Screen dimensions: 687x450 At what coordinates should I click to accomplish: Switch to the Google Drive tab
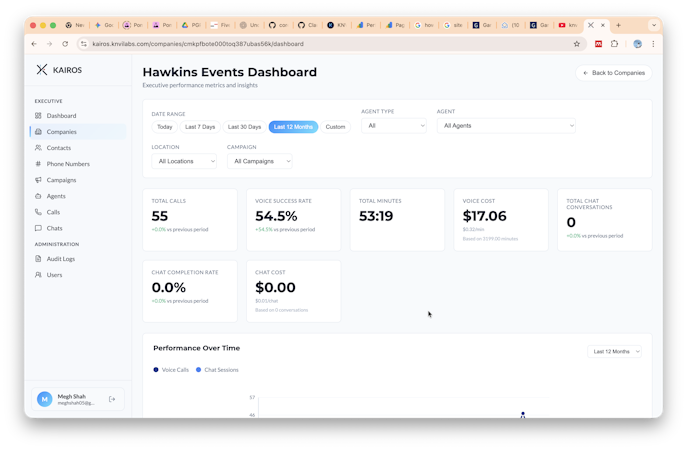pyautogui.click(x=191, y=25)
